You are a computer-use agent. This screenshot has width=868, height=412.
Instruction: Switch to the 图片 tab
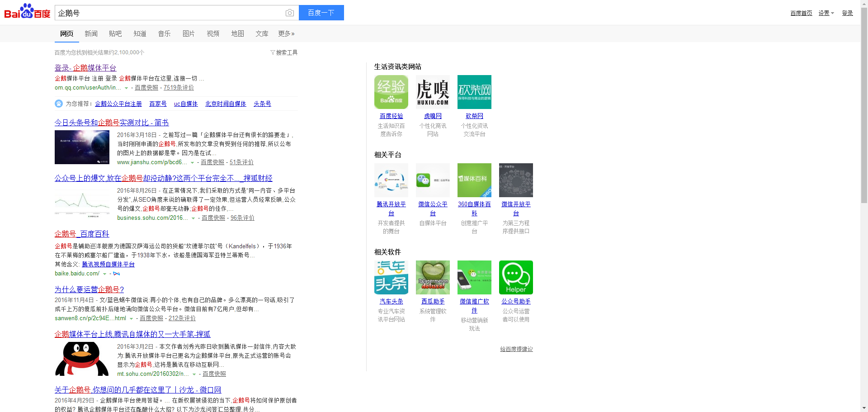click(189, 33)
